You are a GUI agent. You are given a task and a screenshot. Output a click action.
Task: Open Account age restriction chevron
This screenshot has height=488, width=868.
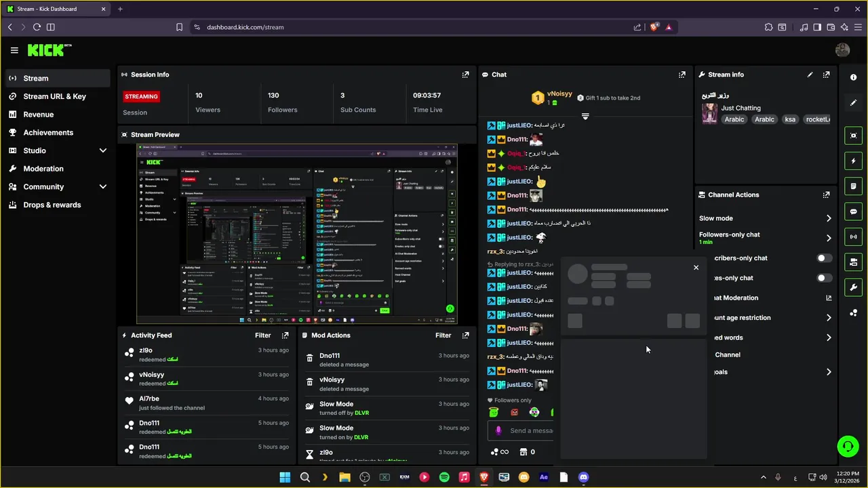tap(829, 317)
